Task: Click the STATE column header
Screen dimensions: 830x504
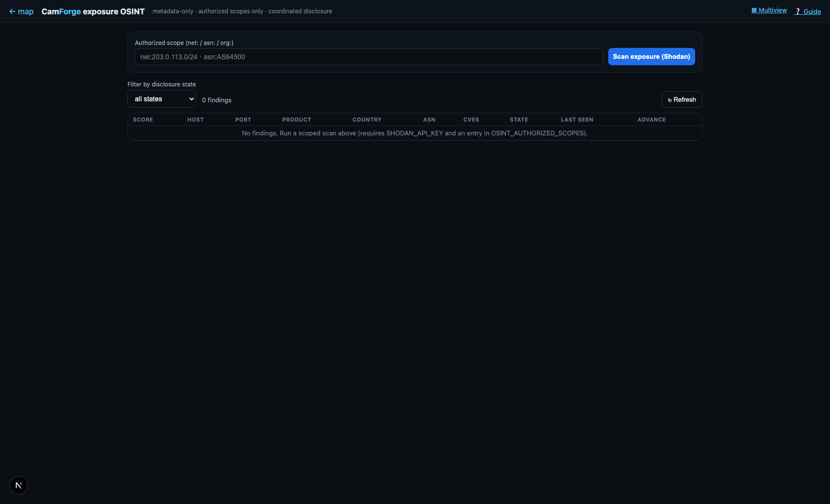Action: 519,120
